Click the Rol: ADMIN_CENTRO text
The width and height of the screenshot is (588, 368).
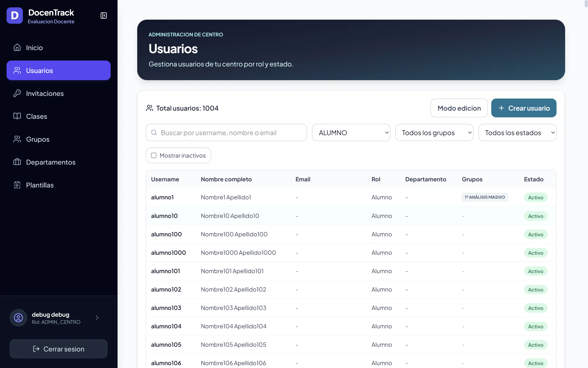56,322
